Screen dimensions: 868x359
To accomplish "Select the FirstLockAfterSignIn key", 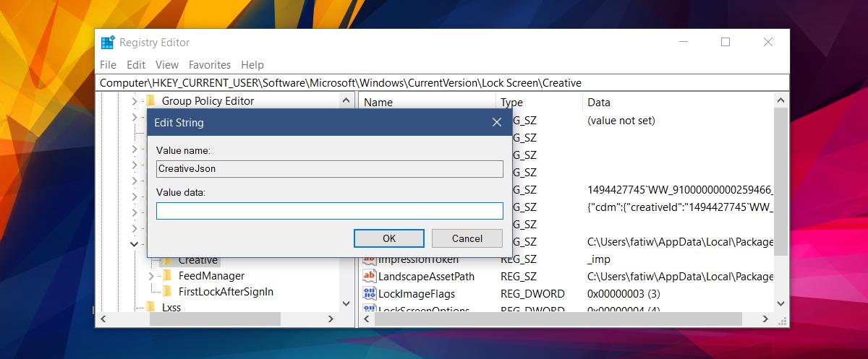I will [226, 292].
